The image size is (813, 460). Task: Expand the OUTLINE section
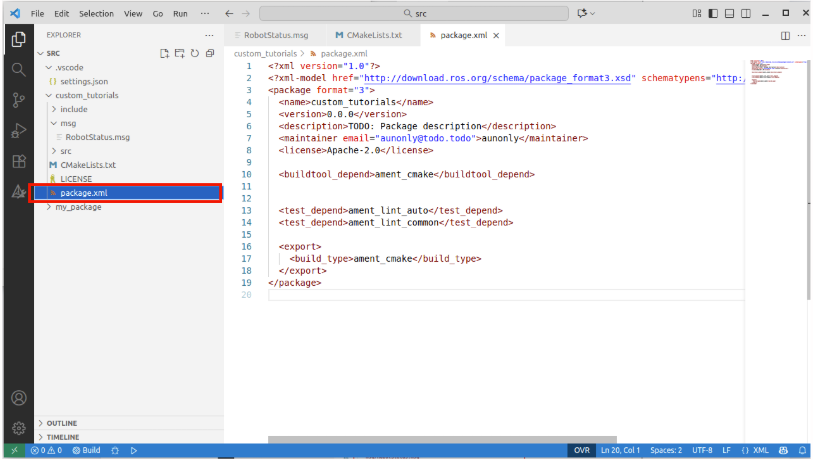pos(62,423)
